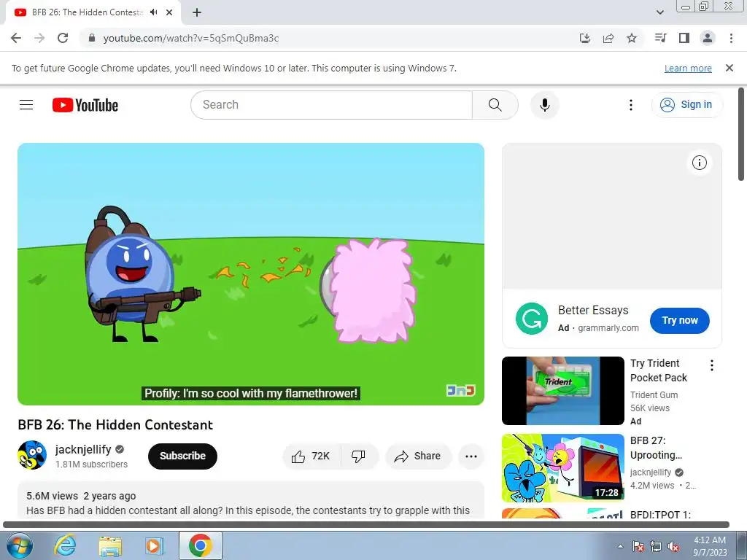The image size is (747, 560).
Task: Click the tray network icon
Action: tap(656, 547)
